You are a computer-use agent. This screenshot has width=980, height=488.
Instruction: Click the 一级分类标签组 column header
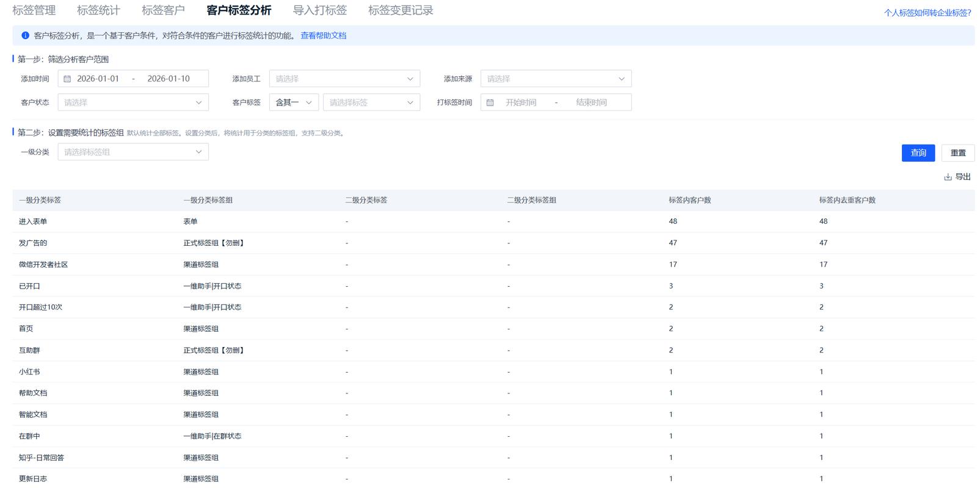(x=208, y=200)
